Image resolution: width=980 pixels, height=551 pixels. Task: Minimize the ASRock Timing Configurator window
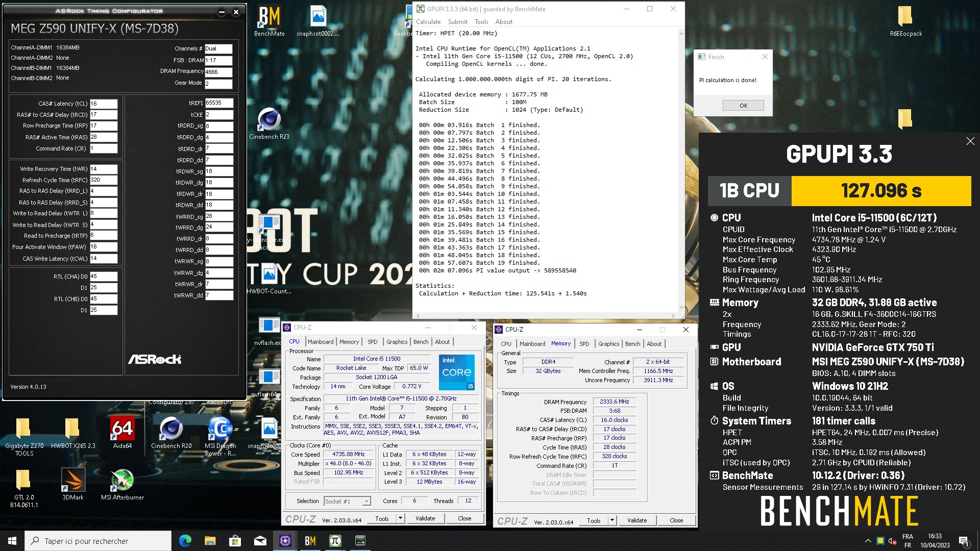pyautogui.click(x=222, y=12)
